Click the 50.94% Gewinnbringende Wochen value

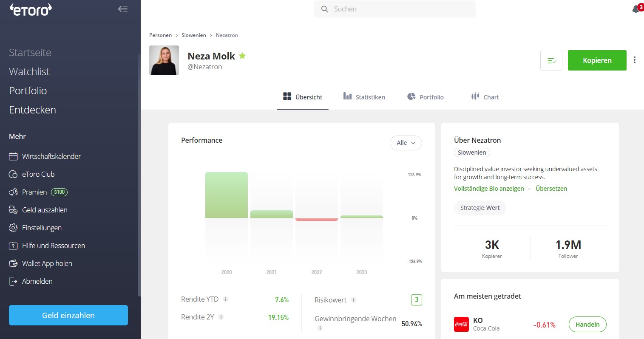tap(412, 324)
